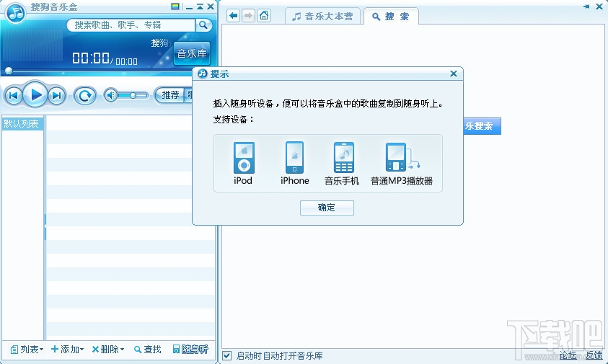Image resolution: width=608 pixels, height=364 pixels.
Task: Close the music library panel
Action: point(599,6)
